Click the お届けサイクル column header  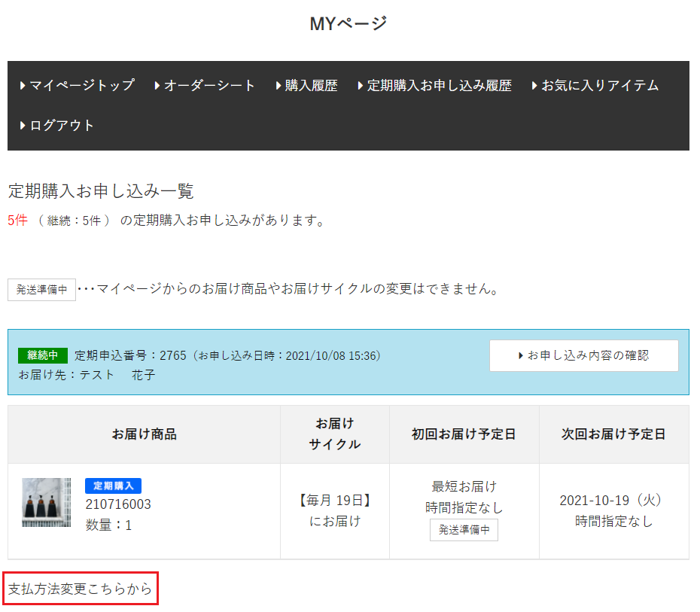pyautogui.click(x=334, y=434)
